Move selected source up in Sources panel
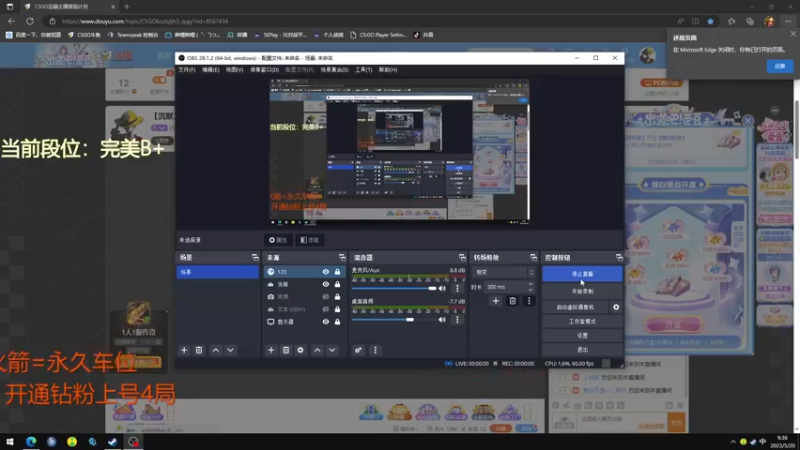The width and height of the screenshot is (800, 450). point(317,350)
